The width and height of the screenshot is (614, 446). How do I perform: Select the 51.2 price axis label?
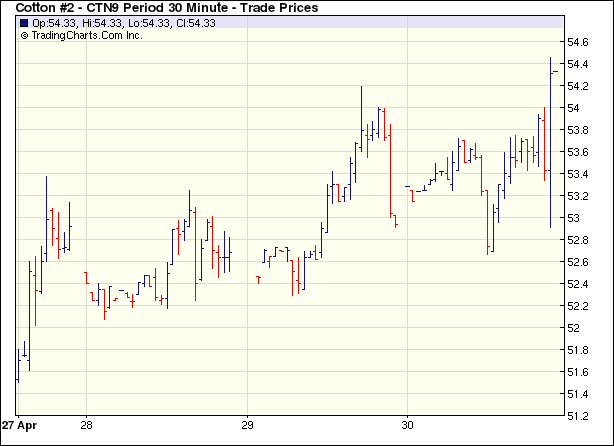[579, 416]
